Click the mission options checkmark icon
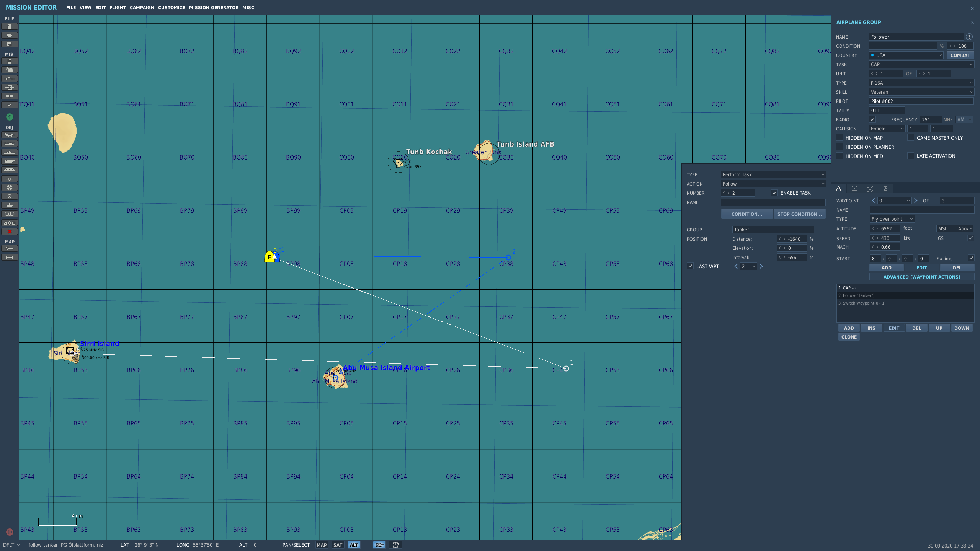Viewport: 980px width, 551px height. coord(10,105)
